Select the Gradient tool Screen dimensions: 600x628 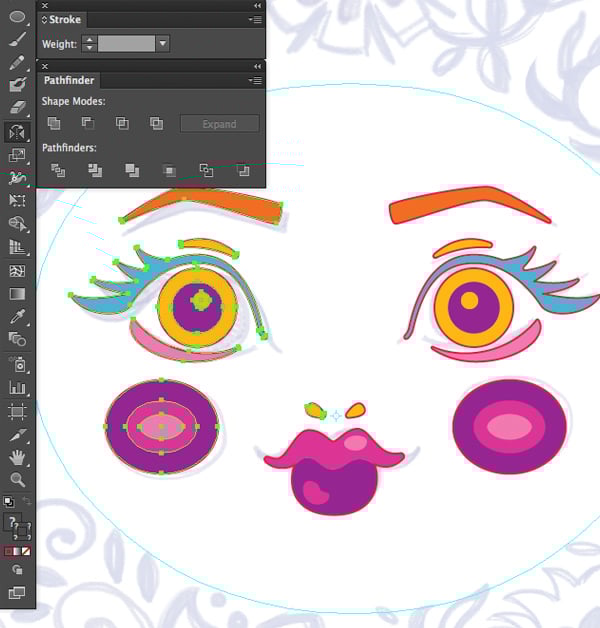(x=17, y=294)
